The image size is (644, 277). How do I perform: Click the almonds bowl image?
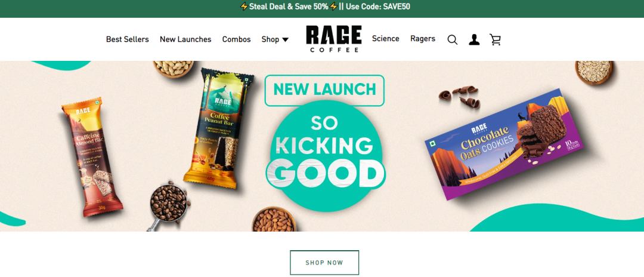click(274, 220)
